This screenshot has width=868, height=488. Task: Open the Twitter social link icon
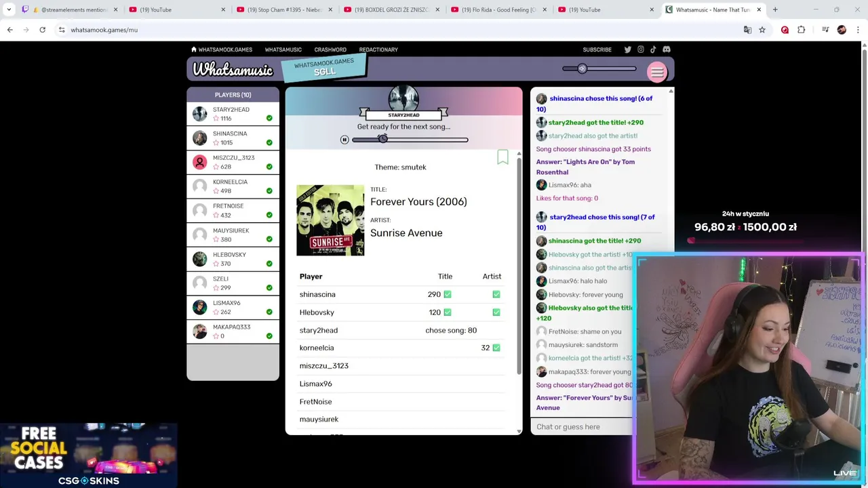(627, 49)
